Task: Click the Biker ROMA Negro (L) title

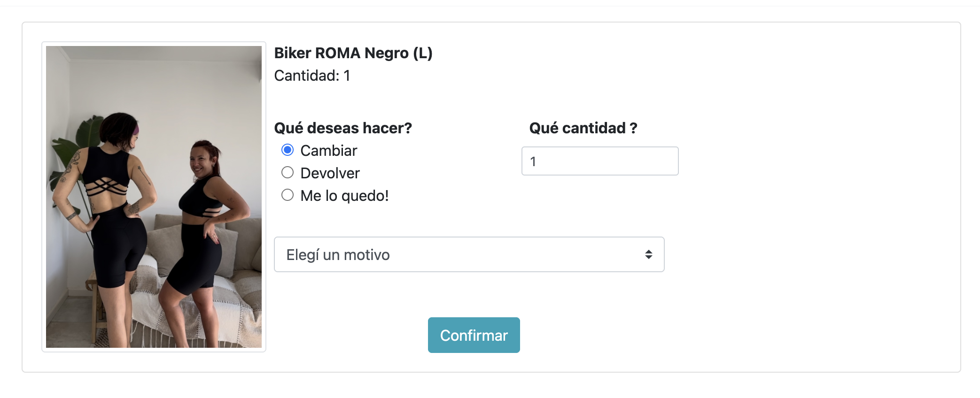Action: tap(353, 53)
